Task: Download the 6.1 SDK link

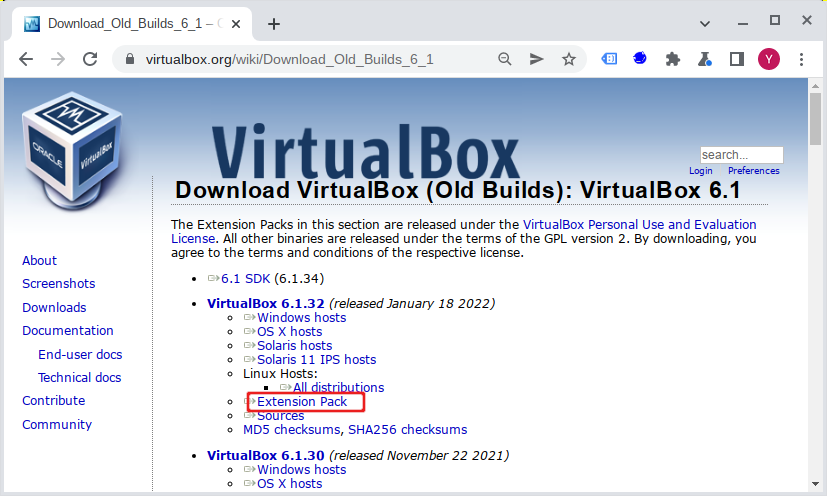Action: click(x=245, y=279)
